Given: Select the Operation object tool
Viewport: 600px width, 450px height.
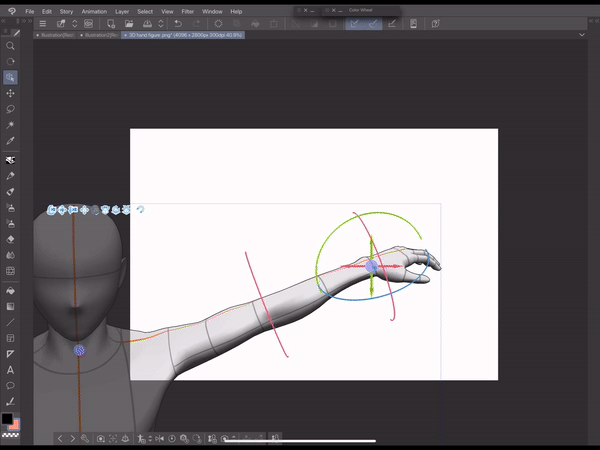Looking at the screenshot, I should (10, 78).
